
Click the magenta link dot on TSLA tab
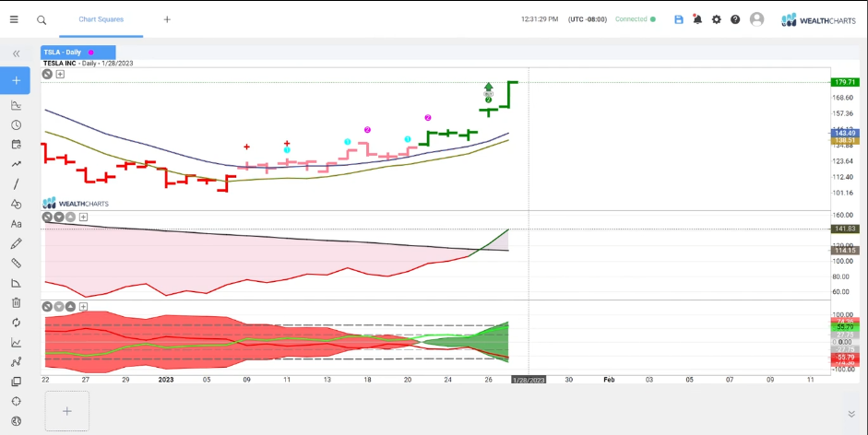point(90,53)
